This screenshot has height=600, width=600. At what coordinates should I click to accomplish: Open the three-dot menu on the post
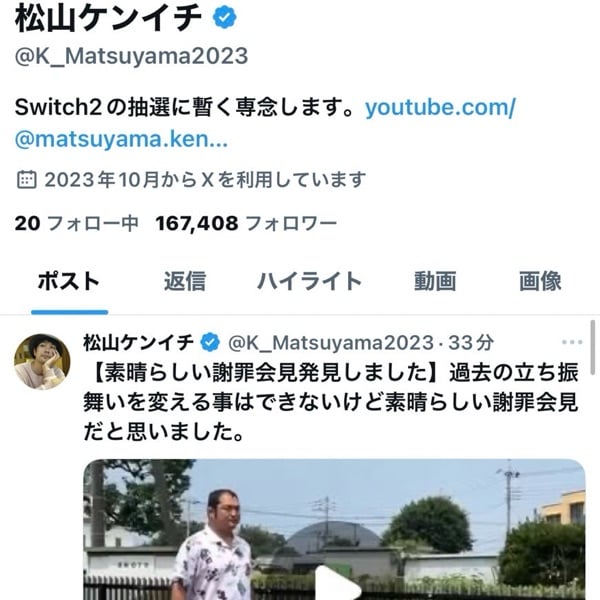[x=572, y=342]
